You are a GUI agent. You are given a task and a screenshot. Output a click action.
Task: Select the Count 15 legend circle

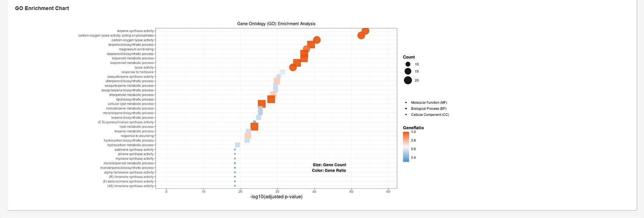[408, 71]
